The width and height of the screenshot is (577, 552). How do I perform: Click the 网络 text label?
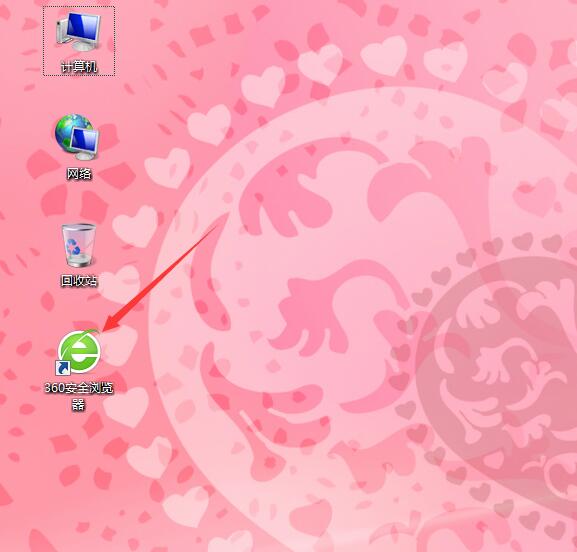pos(79,173)
